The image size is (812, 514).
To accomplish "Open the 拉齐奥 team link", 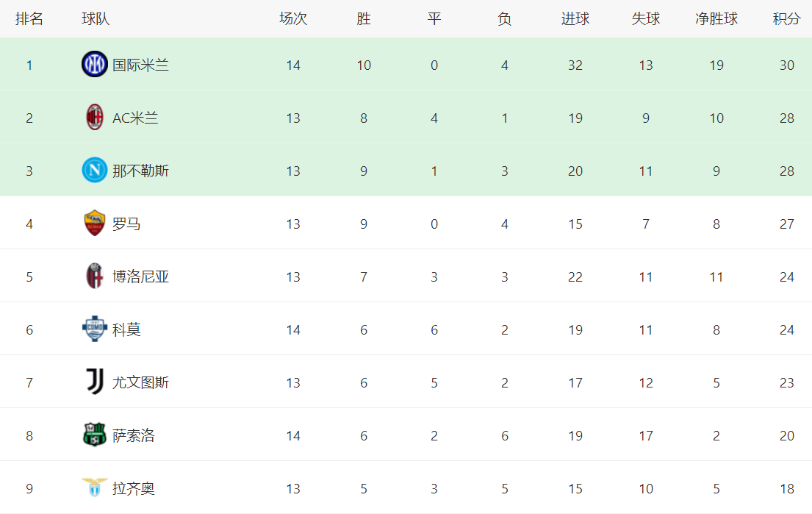I will click(133, 488).
